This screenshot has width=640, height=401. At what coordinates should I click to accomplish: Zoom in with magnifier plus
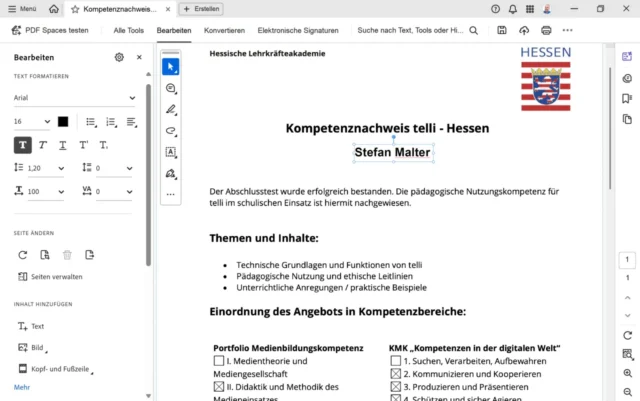click(627, 373)
